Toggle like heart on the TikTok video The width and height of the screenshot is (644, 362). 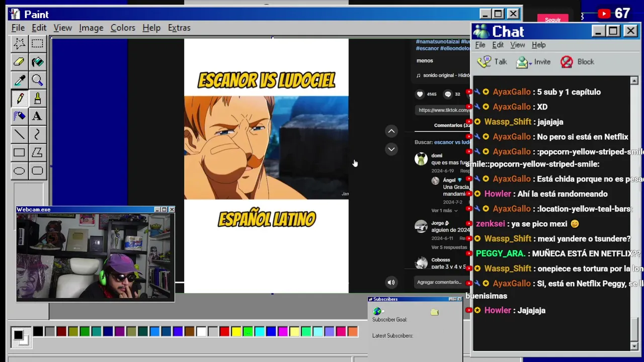pos(420,94)
